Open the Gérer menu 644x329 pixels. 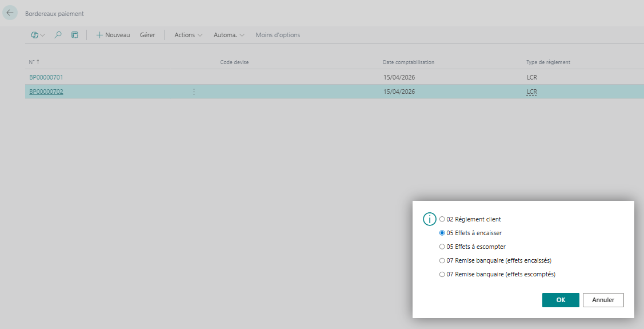point(147,35)
